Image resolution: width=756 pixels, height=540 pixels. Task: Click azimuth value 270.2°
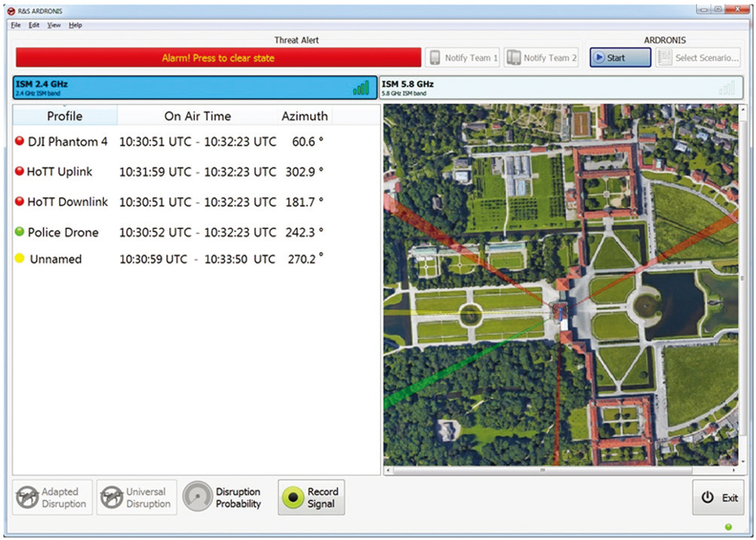[306, 259]
